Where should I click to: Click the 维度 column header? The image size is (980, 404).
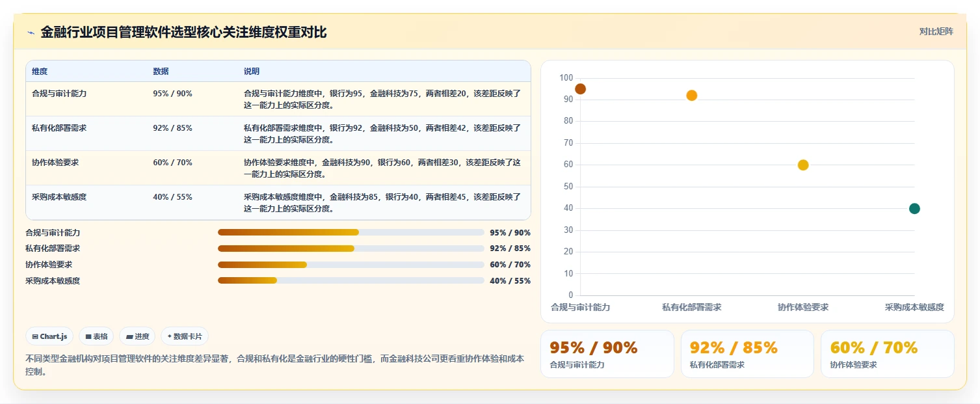[x=40, y=72]
